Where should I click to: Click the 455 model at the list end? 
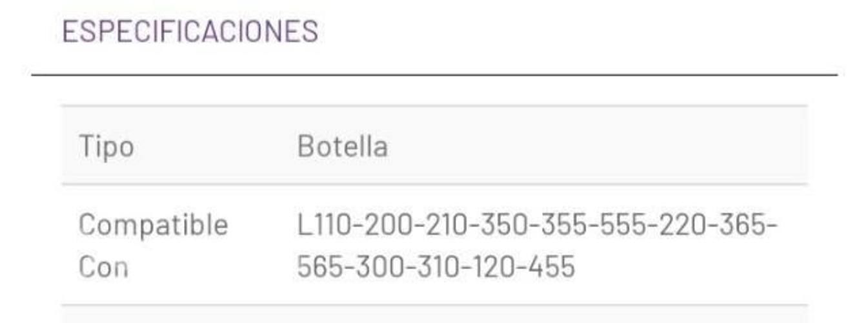pyautogui.click(x=550, y=267)
